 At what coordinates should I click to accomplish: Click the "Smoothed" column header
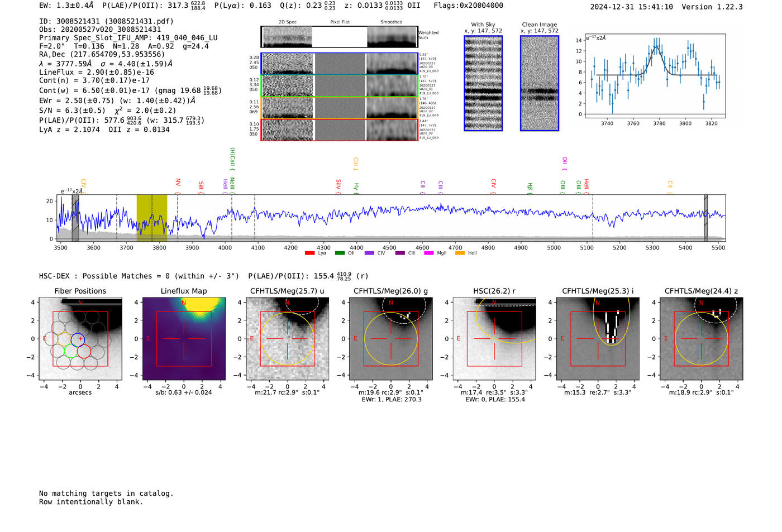pyautogui.click(x=391, y=22)
